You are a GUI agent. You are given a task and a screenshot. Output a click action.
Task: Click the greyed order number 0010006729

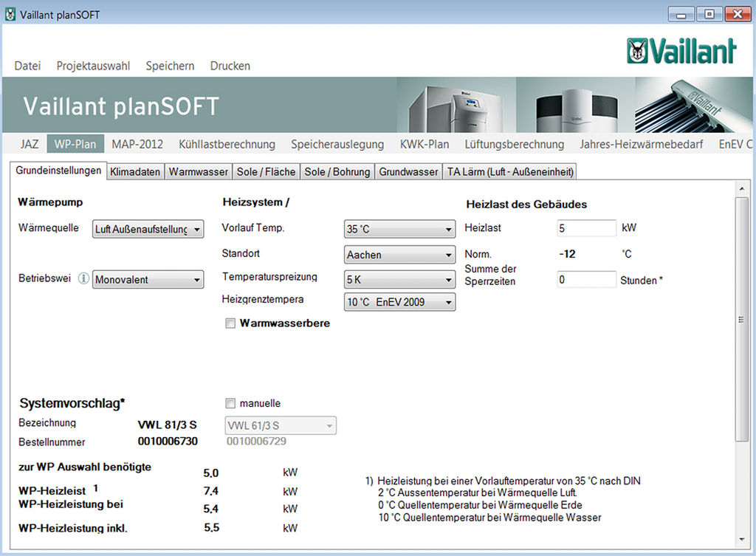pos(256,442)
